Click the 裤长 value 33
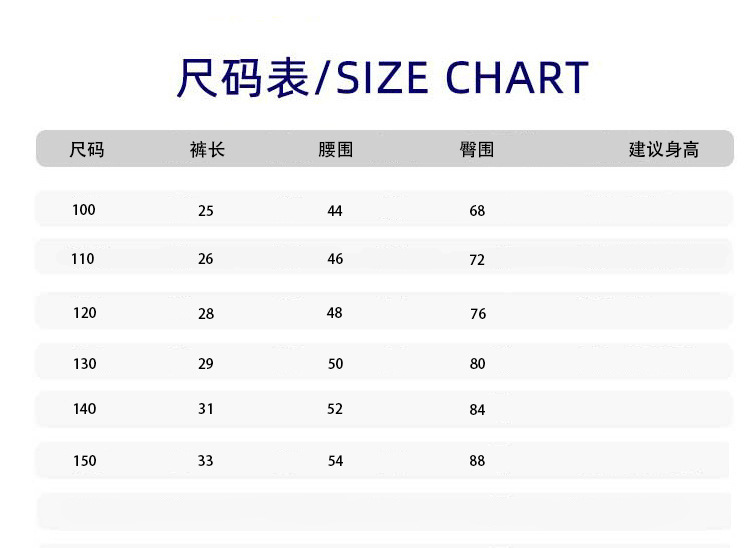The image size is (750, 548). pos(206,461)
